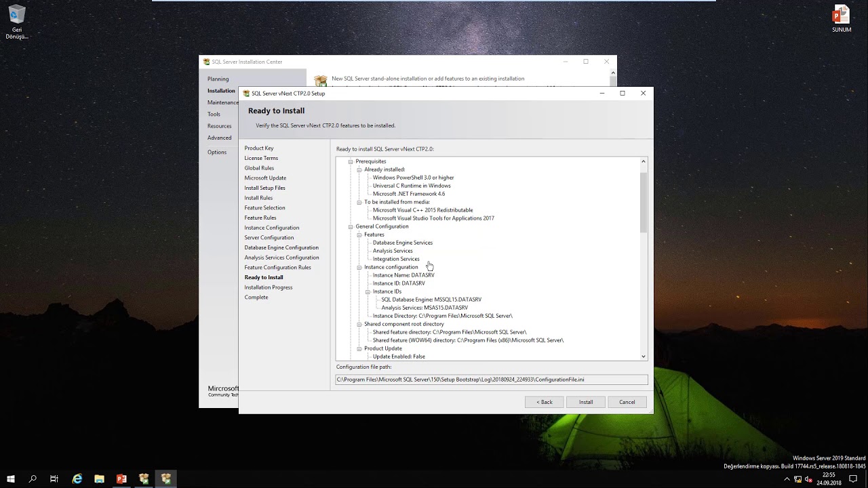Open Advanced in Installation Center sidebar
Screen dimensions: 868x488
219,138
